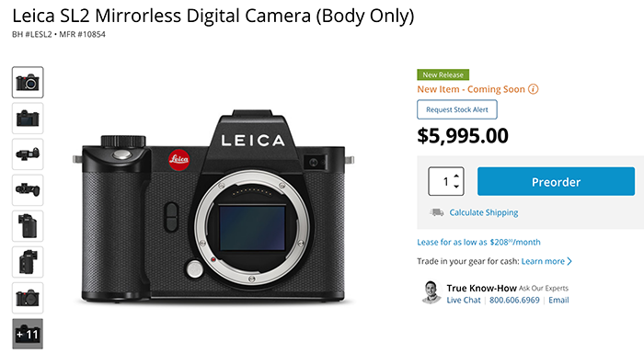Click Request Stock Alert button
Viewport: 644px width, 353px height.
click(x=456, y=109)
